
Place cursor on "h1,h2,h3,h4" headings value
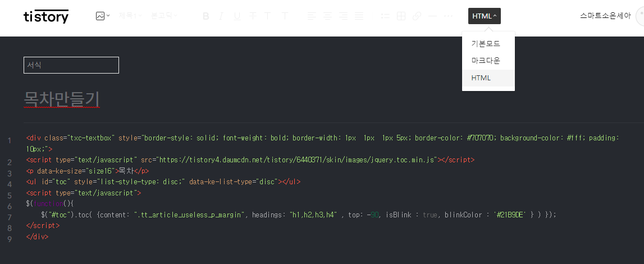coord(314,215)
